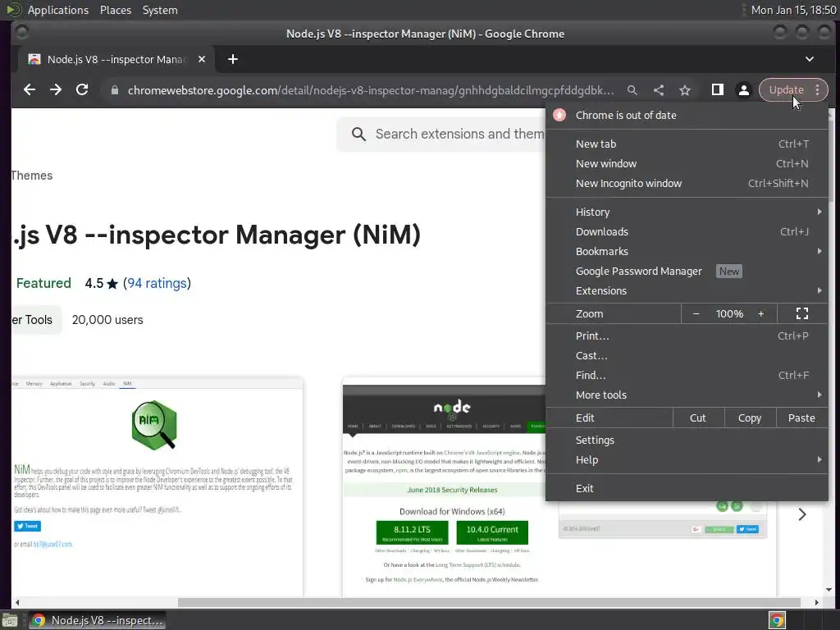Viewport: 840px width, 630px height.
Task: Open the Chrome profile avatar
Action: pyautogui.click(x=743, y=90)
